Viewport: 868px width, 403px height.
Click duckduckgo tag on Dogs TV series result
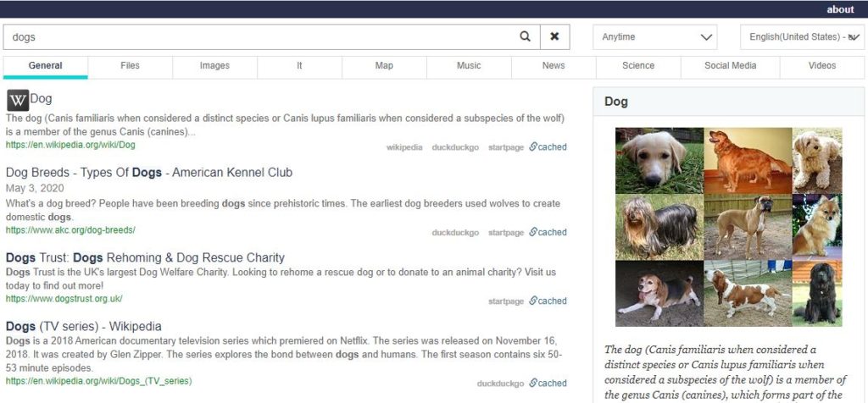pos(500,384)
